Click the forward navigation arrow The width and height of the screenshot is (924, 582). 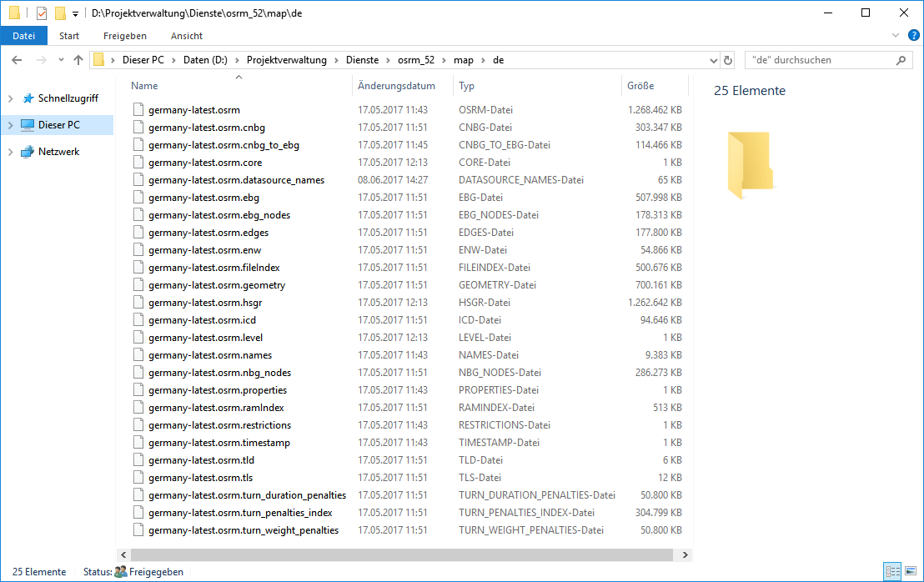click(x=41, y=60)
